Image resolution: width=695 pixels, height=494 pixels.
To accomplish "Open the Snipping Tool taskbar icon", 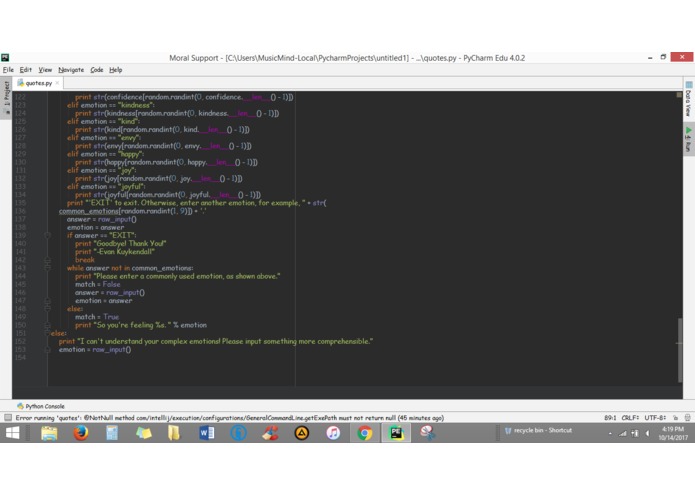I will 428,432.
